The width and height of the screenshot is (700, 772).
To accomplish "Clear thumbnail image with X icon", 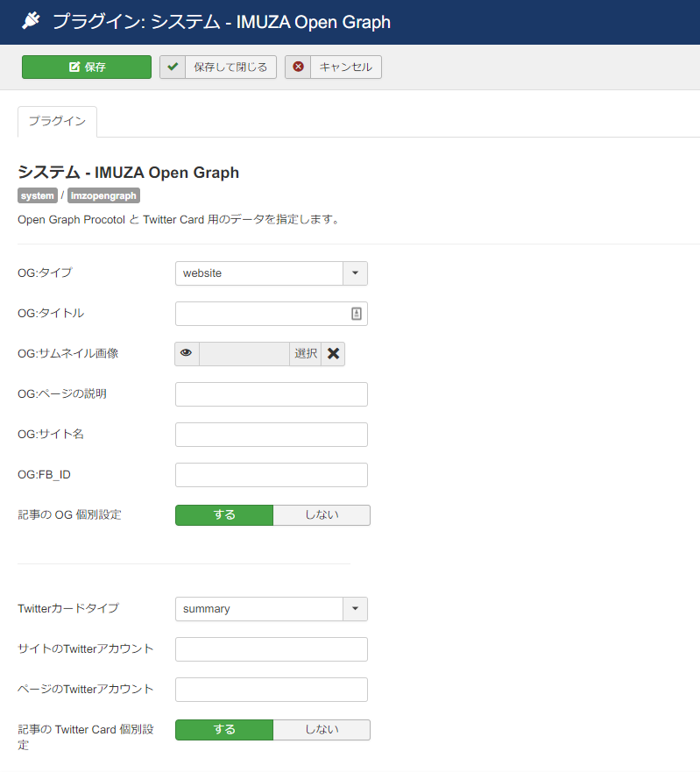I will point(333,354).
